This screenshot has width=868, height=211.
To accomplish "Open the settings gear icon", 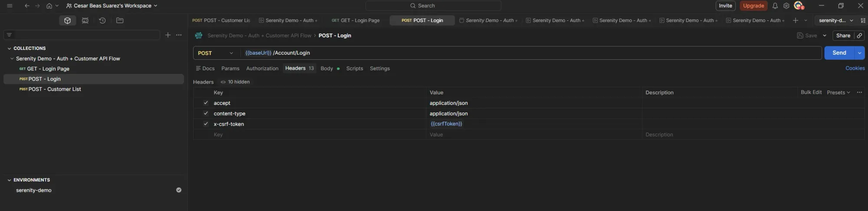I will pyautogui.click(x=786, y=6).
